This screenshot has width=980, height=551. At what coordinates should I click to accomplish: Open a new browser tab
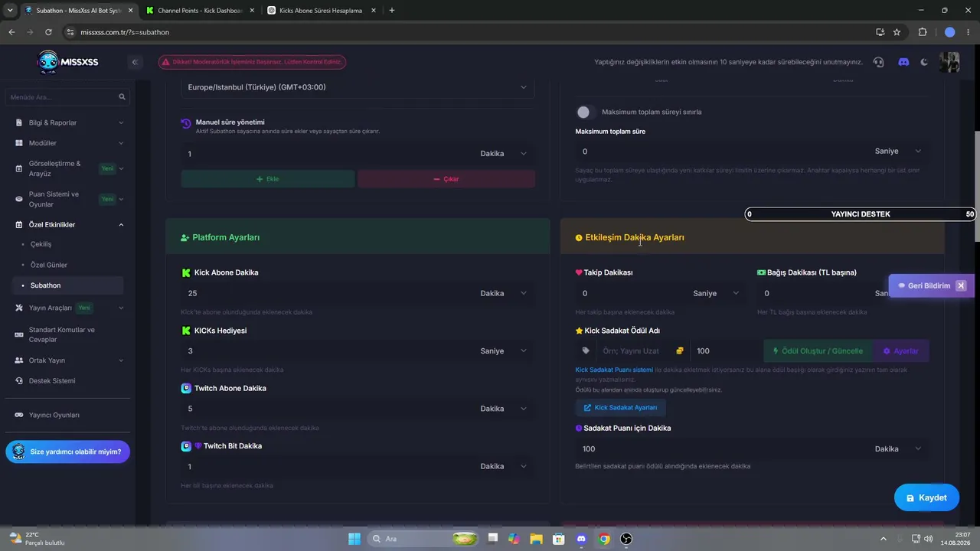pos(392,11)
